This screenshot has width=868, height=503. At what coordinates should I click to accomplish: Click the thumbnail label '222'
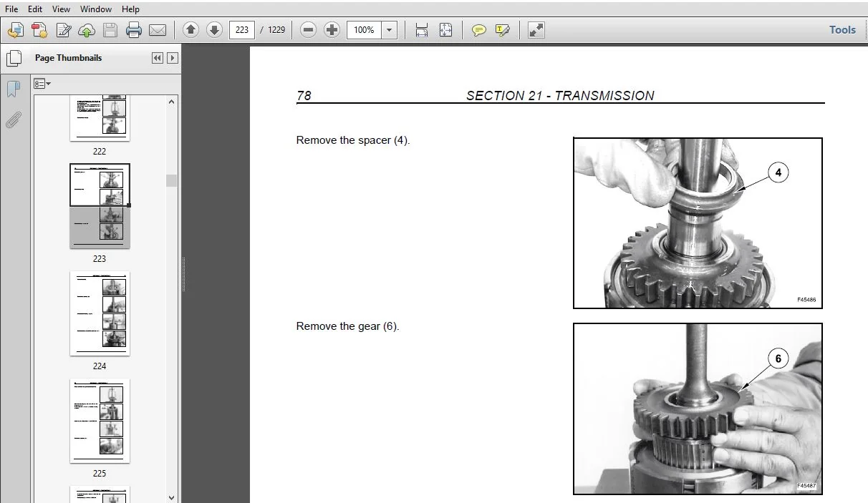pyautogui.click(x=100, y=152)
